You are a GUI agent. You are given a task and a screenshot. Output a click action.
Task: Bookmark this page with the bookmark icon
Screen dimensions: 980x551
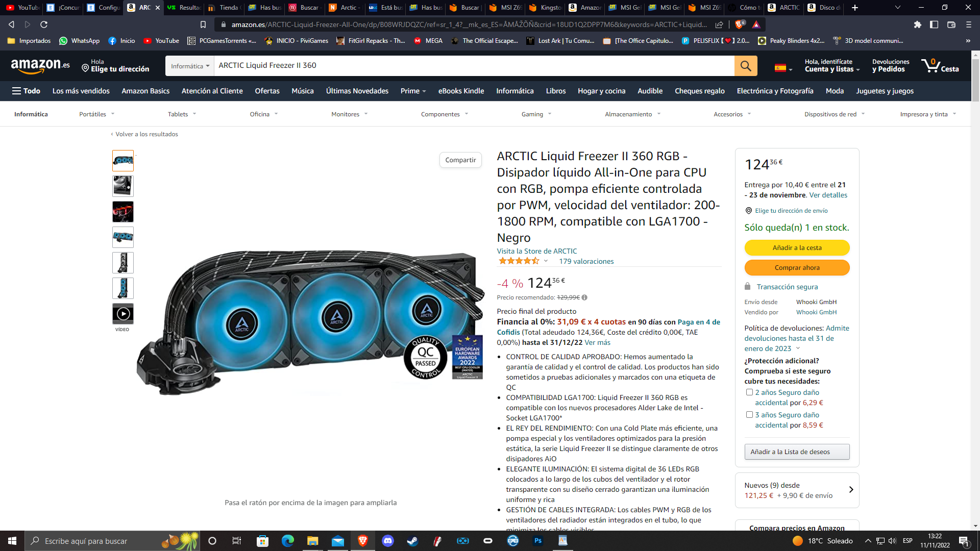click(203, 24)
